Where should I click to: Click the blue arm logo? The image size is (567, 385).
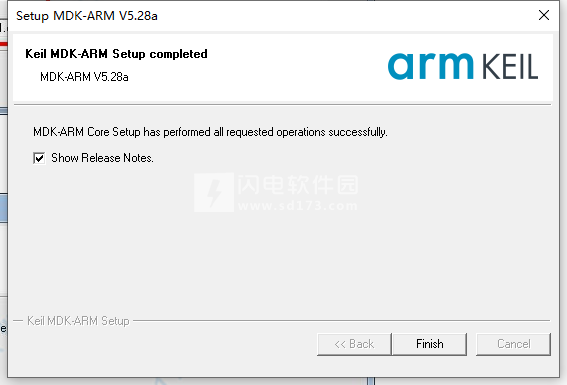pos(430,66)
